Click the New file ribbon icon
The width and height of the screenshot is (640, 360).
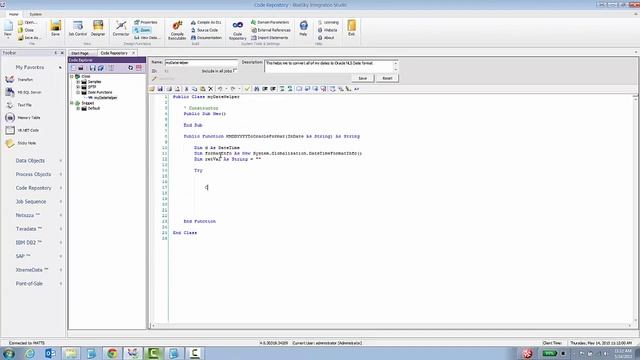tap(8, 29)
